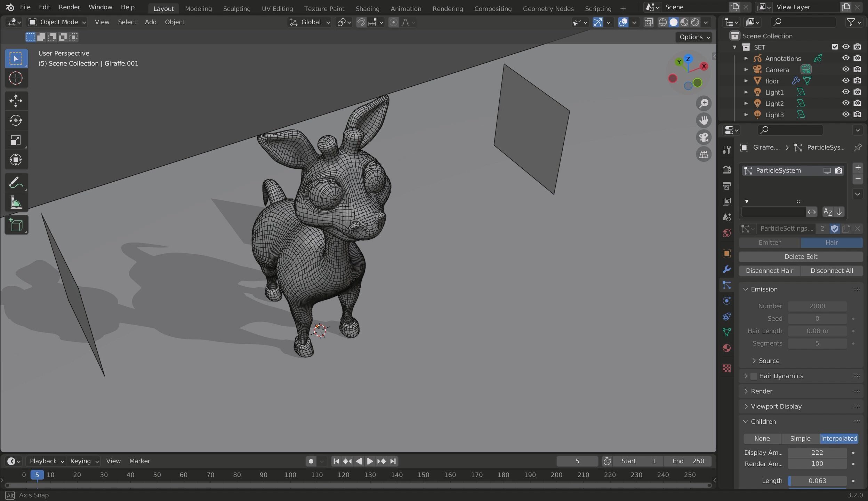Hide the Camera collection with eye icon
Viewport: 868px width, 501px height.
846,69
